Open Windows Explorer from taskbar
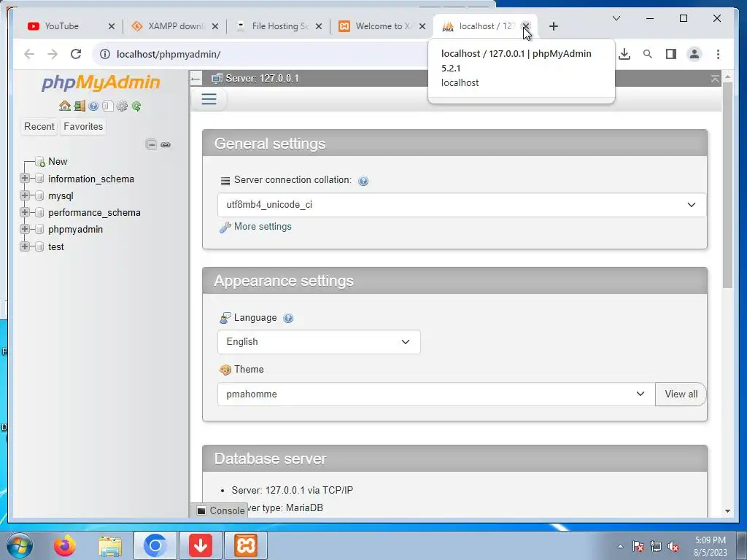 pyautogui.click(x=110, y=545)
